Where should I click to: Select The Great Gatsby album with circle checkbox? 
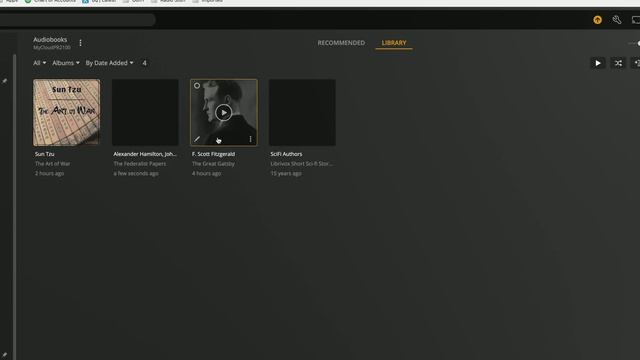tap(197, 86)
